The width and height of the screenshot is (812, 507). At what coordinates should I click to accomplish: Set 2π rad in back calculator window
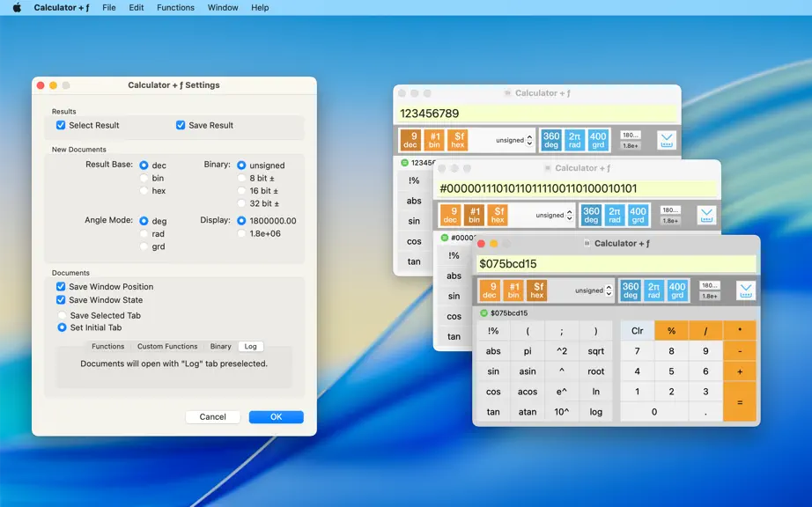coord(574,140)
